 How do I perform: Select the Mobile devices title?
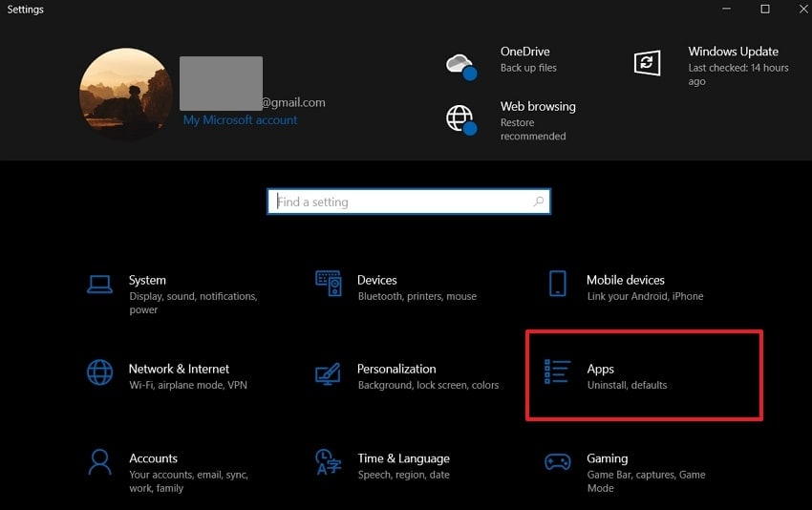[626, 280]
